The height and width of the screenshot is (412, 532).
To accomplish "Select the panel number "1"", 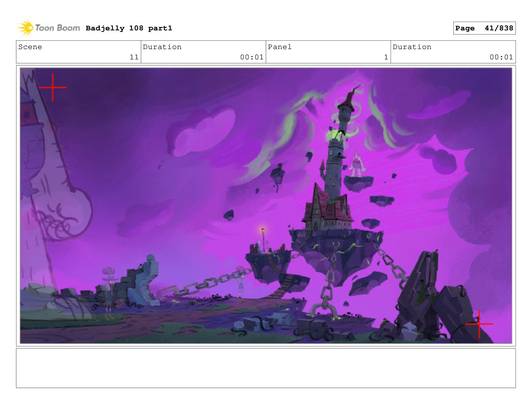I will 386,57.
